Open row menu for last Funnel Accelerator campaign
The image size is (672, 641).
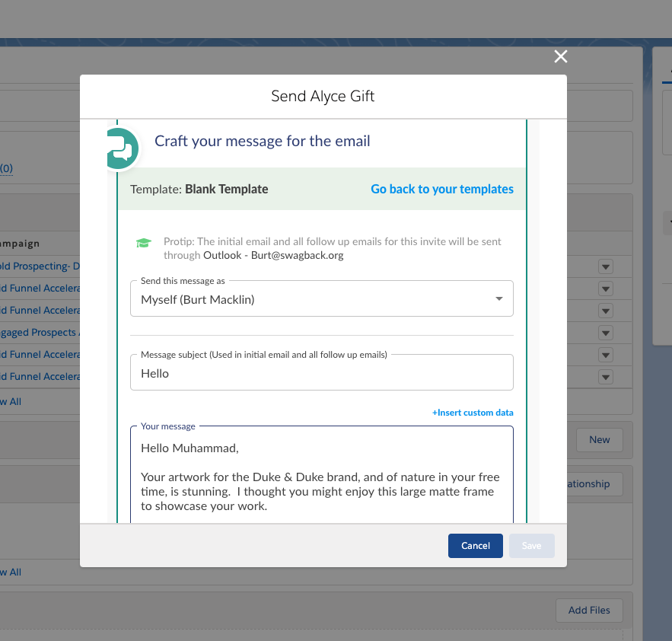pyautogui.click(x=606, y=378)
